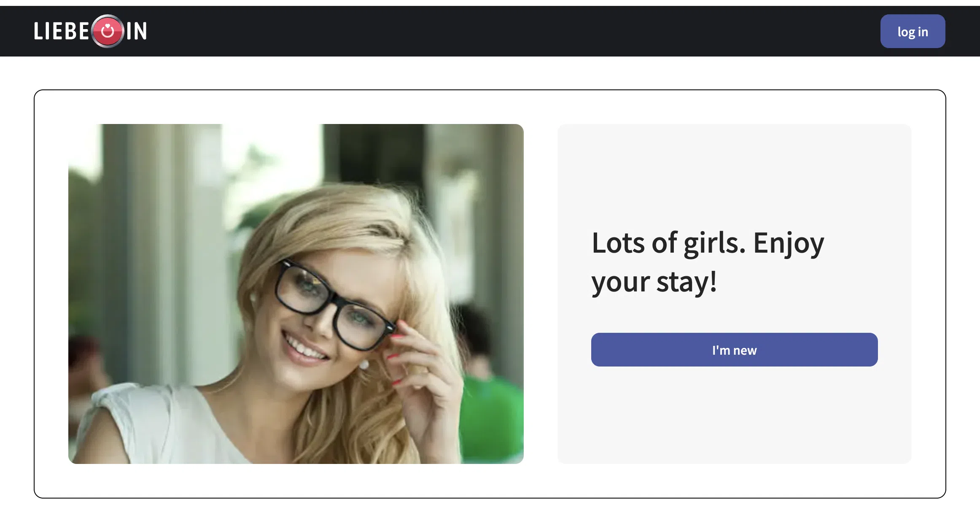Click empty gray area below I'm new button

click(x=734, y=415)
